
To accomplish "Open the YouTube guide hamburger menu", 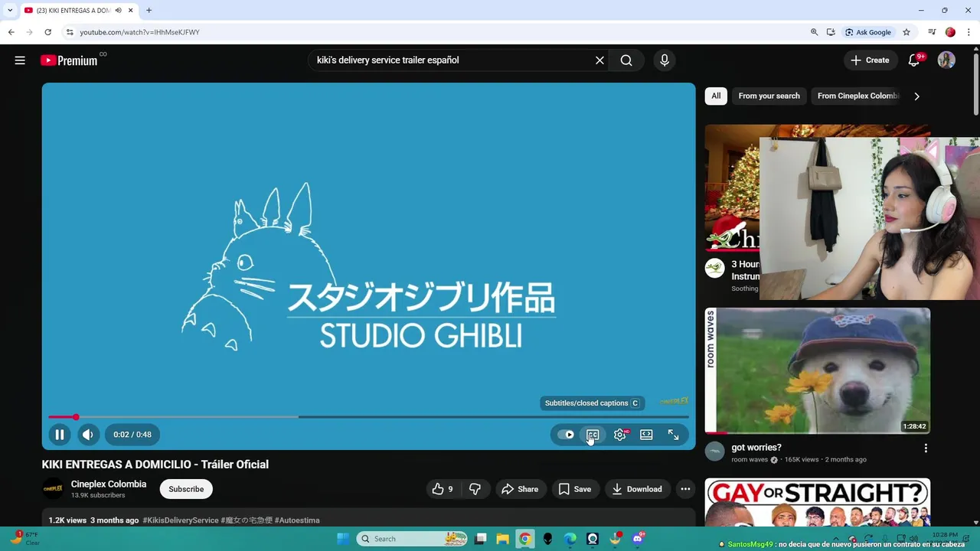I will tap(20, 60).
